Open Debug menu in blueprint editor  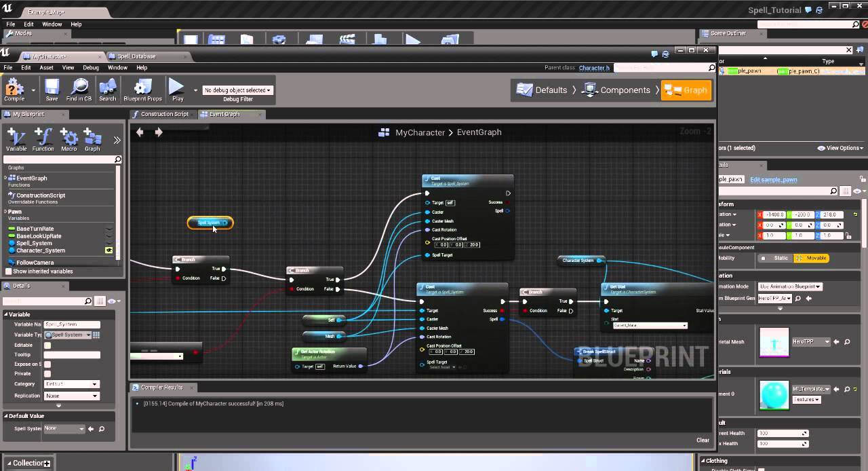[91, 68]
